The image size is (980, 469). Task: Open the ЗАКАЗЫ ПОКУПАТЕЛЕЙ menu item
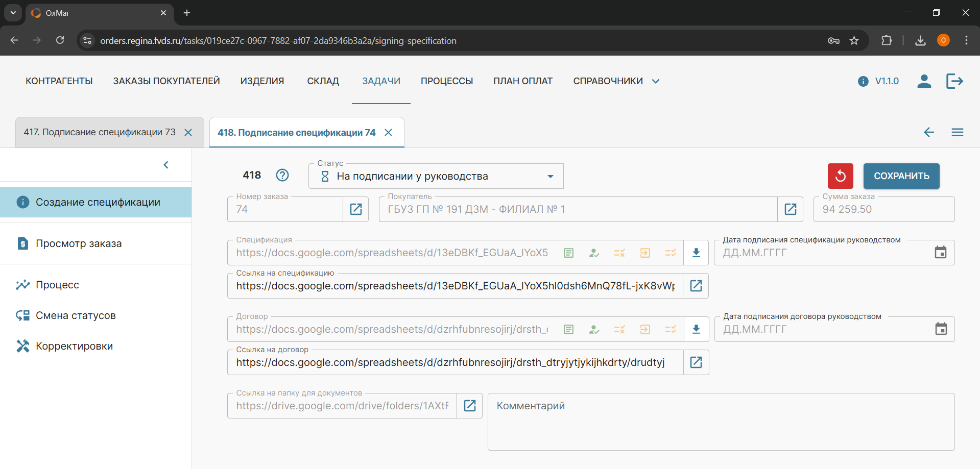(166, 81)
